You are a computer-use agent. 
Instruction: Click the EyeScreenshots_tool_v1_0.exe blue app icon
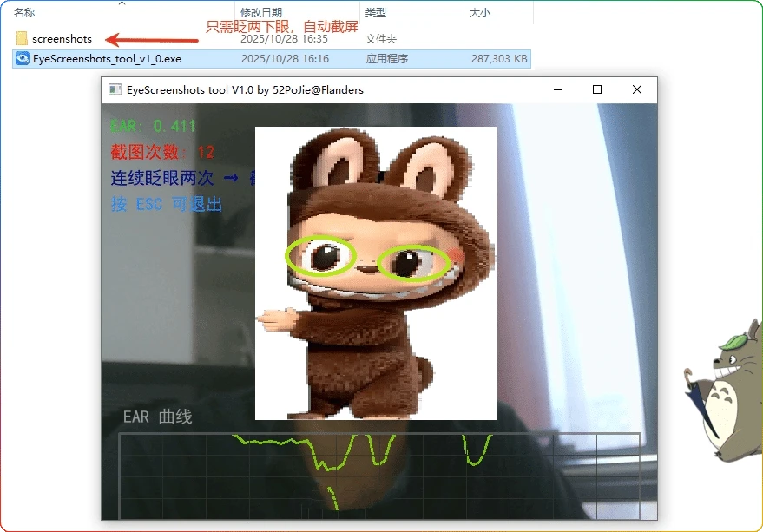(x=20, y=57)
